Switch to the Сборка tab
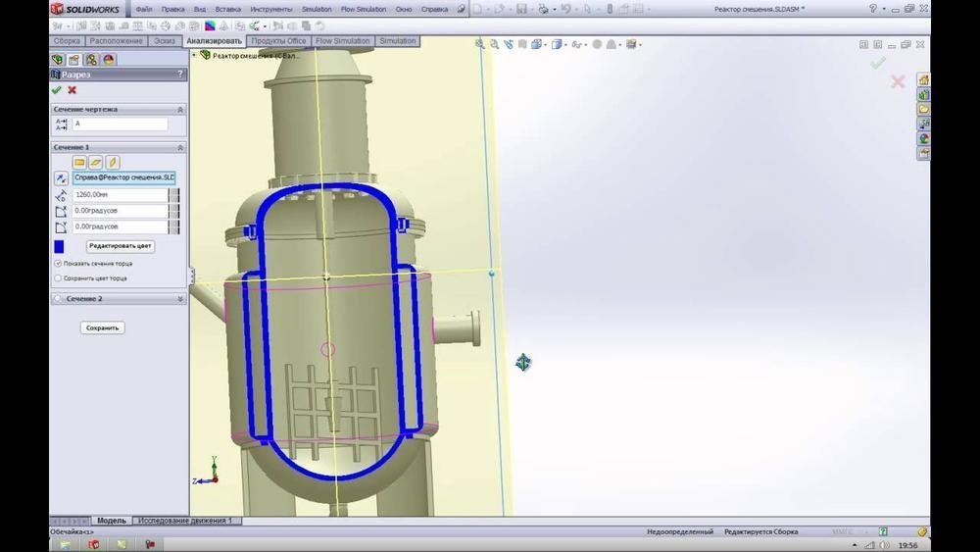The height and width of the screenshot is (552, 980). coord(67,40)
